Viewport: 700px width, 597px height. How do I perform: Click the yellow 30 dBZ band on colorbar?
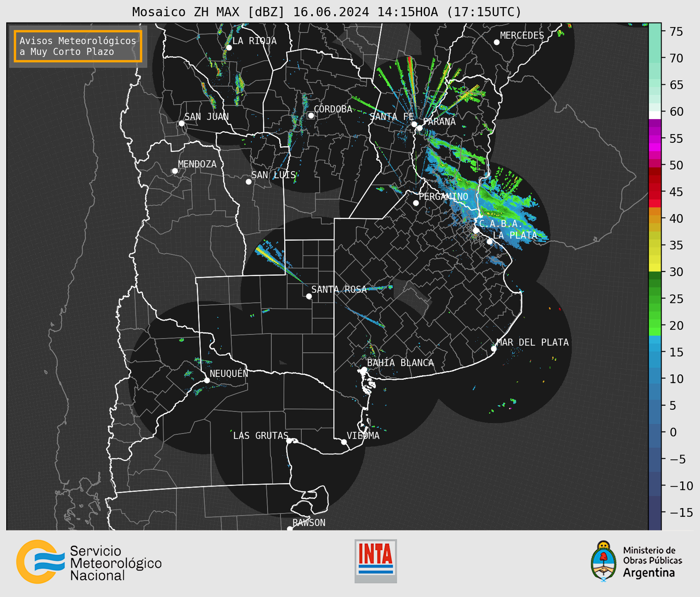pos(655,268)
